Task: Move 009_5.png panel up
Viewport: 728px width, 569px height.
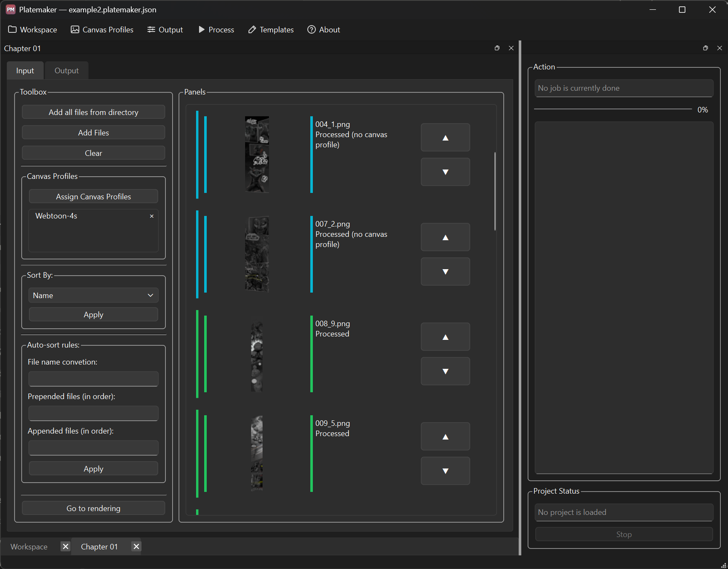Action: click(445, 437)
